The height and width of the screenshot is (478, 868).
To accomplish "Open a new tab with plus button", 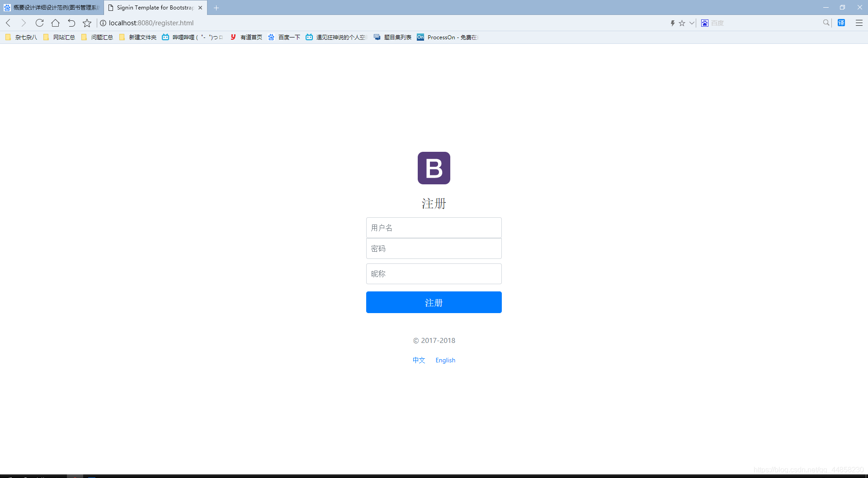I will click(216, 8).
